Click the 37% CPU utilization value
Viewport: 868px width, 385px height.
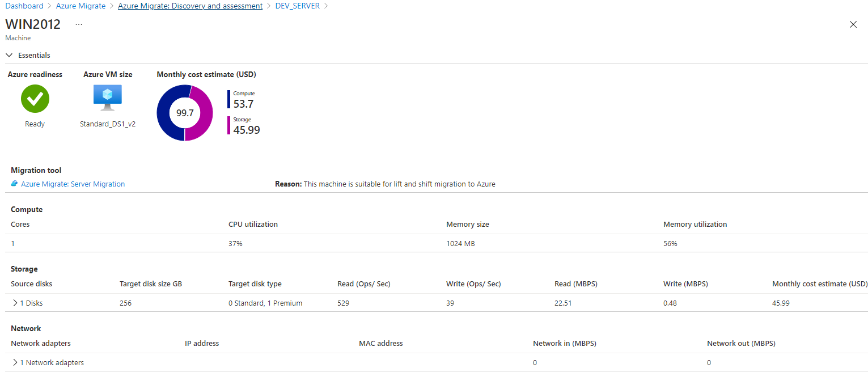tap(235, 244)
